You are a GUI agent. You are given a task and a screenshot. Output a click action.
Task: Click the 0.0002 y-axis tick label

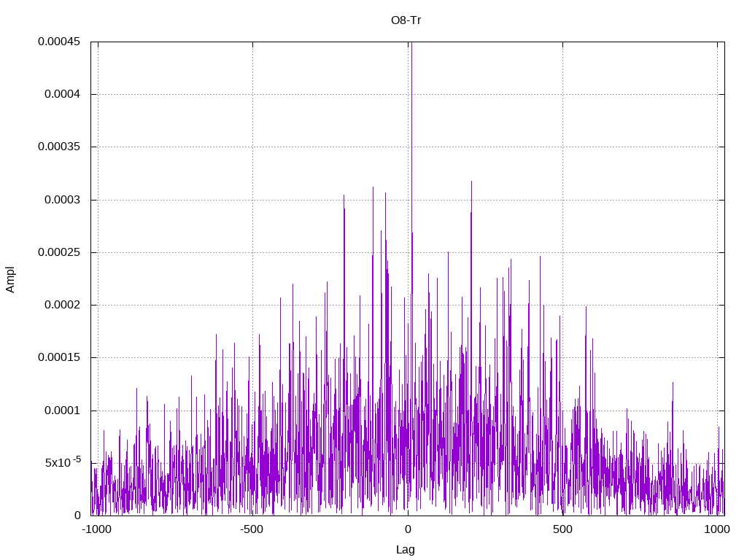pos(63,305)
